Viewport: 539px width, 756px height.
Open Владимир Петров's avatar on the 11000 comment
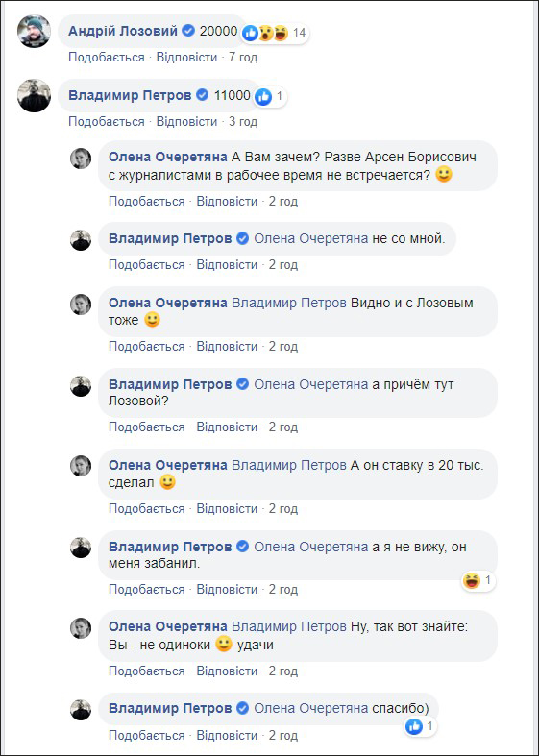point(35,96)
